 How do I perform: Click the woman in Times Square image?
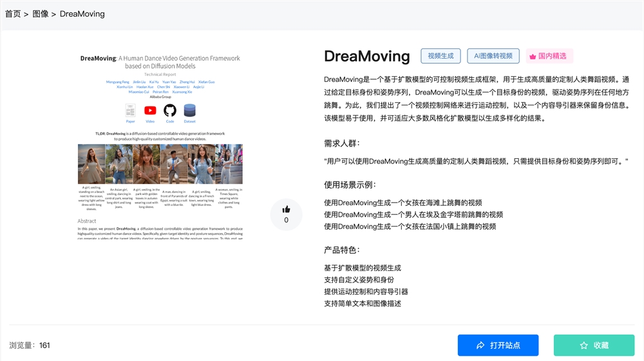229,164
